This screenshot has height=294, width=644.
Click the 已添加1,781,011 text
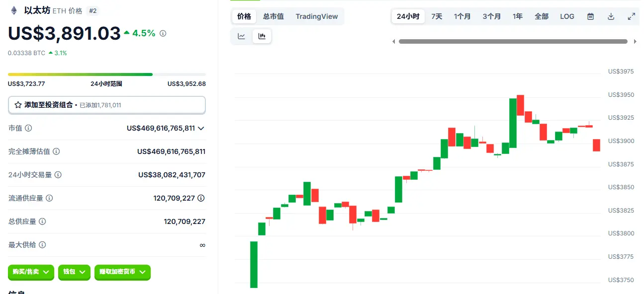[x=100, y=105]
